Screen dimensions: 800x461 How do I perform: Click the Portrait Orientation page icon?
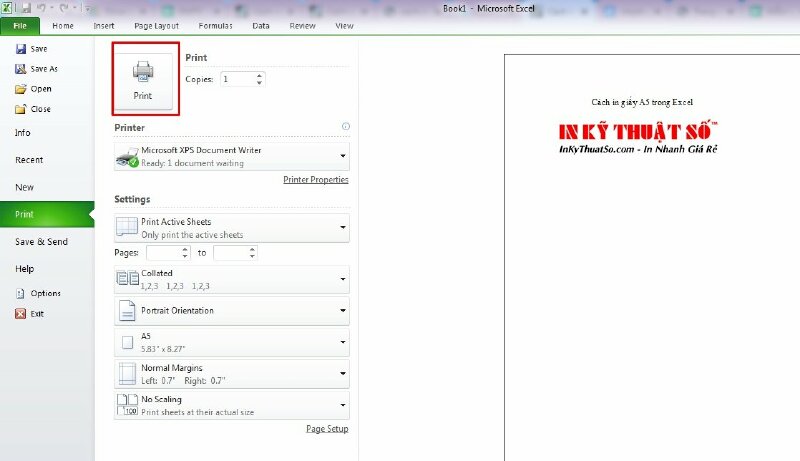click(x=127, y=311)
